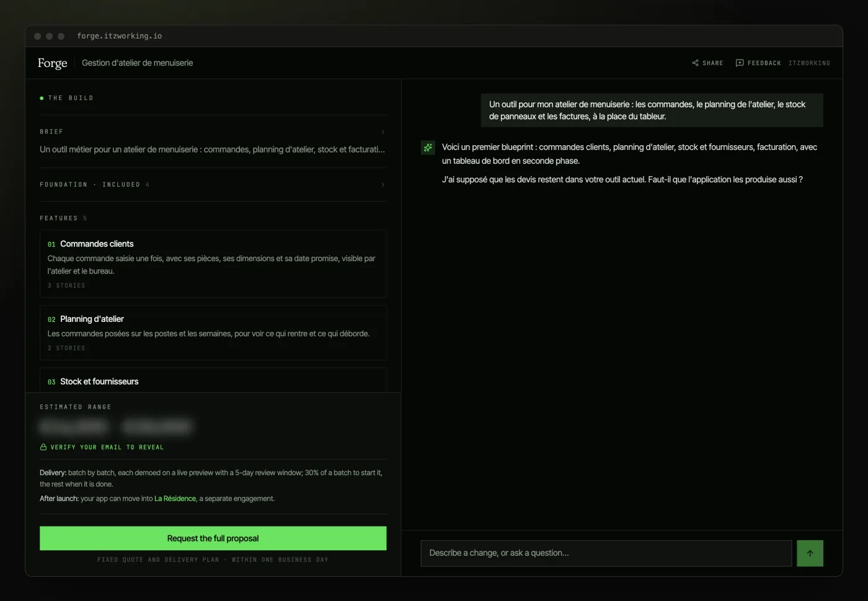The width and height of the screenshot is (868, 601).
Task: Open the Stock et fournisseurs feature card
Action: (x=213, y=380)
